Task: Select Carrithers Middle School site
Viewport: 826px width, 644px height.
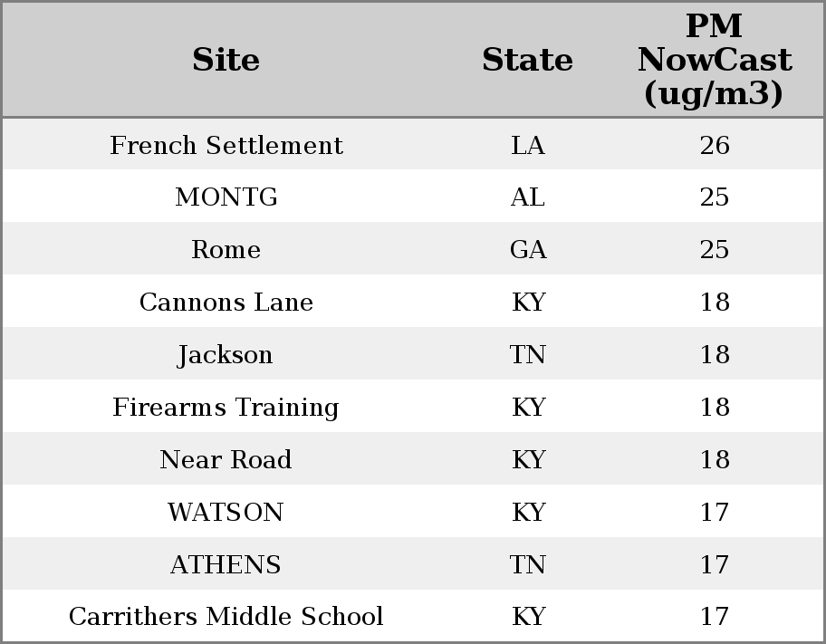Action: coord(226,617)
